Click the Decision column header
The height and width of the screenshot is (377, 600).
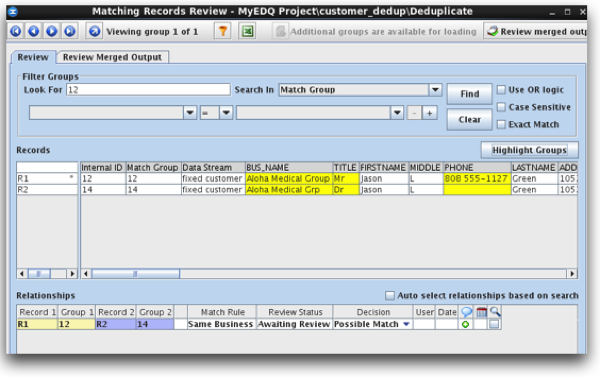click(x=373, y=312)
